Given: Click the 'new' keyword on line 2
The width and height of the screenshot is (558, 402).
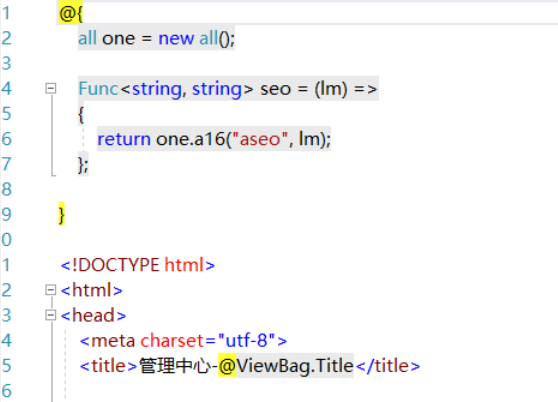Looking at the screenshot, I should tap(176, 38).
